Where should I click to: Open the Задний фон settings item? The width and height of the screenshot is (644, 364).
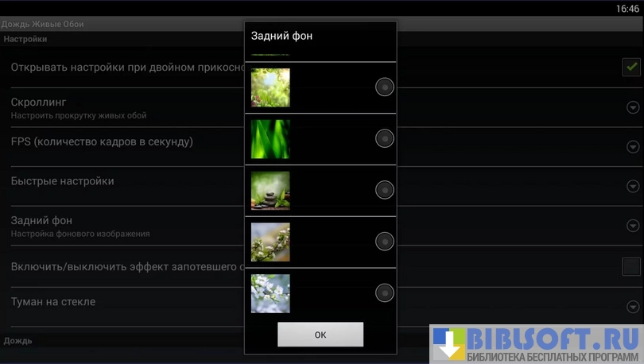click(119, 226)
